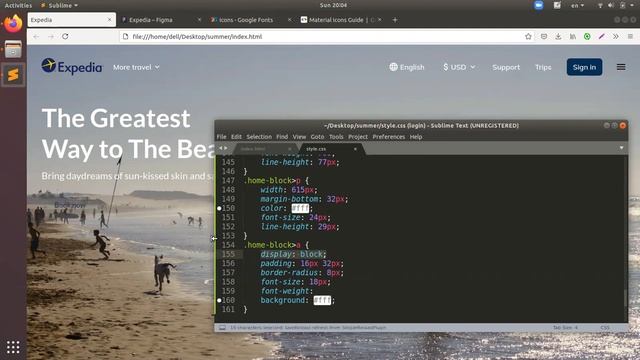Viewport: 640px width, 360px height.
Task: Open Firefox application hamburger menu
Action: [630, 37]
